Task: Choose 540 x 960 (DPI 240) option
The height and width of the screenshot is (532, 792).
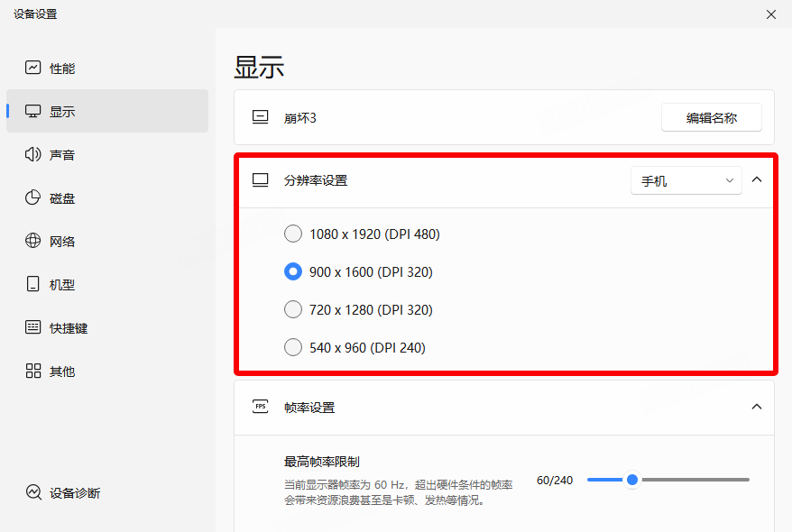Action: 293,347
